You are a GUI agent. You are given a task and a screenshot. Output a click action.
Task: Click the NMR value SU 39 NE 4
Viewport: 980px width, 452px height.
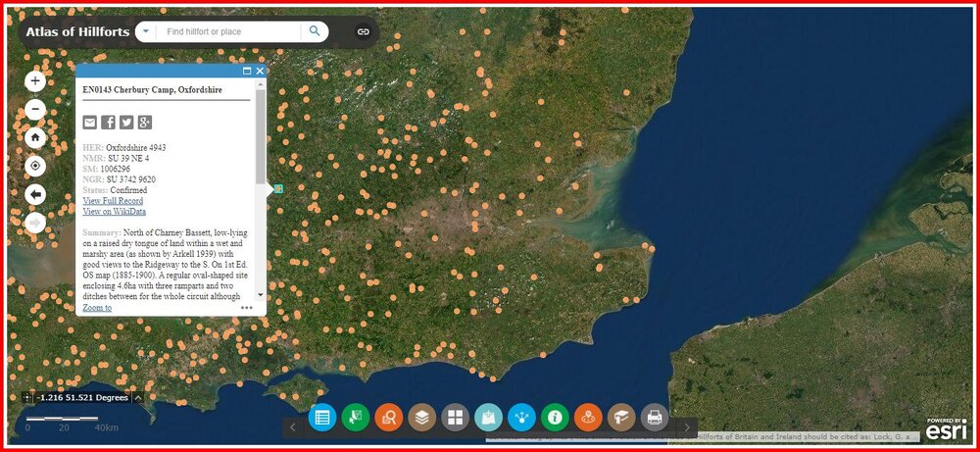[x=128, y=158]
